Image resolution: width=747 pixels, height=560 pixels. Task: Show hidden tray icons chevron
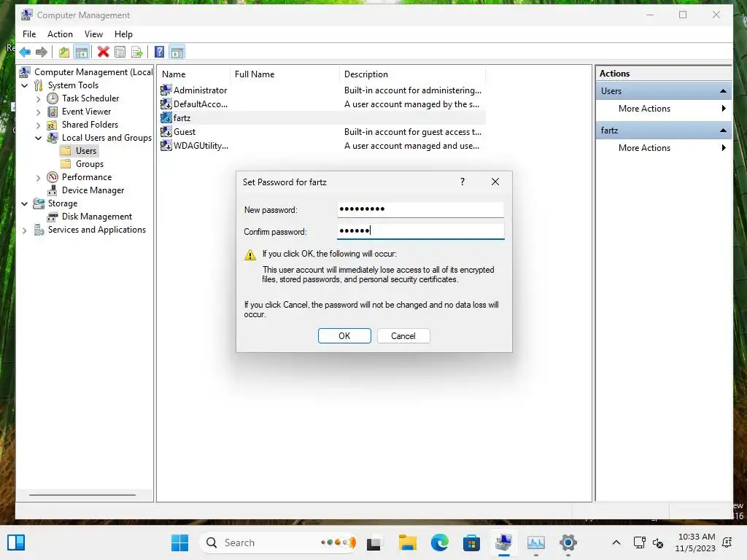coord(616,542)
